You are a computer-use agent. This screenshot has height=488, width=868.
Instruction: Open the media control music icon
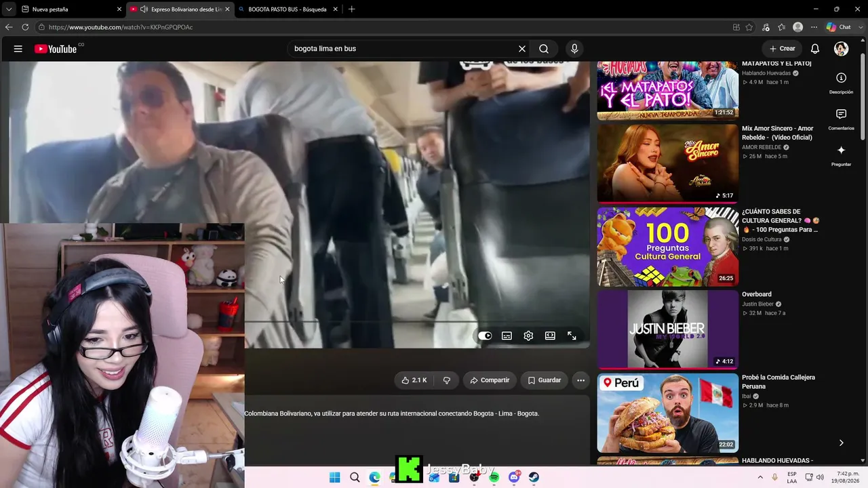click(766, 27)
